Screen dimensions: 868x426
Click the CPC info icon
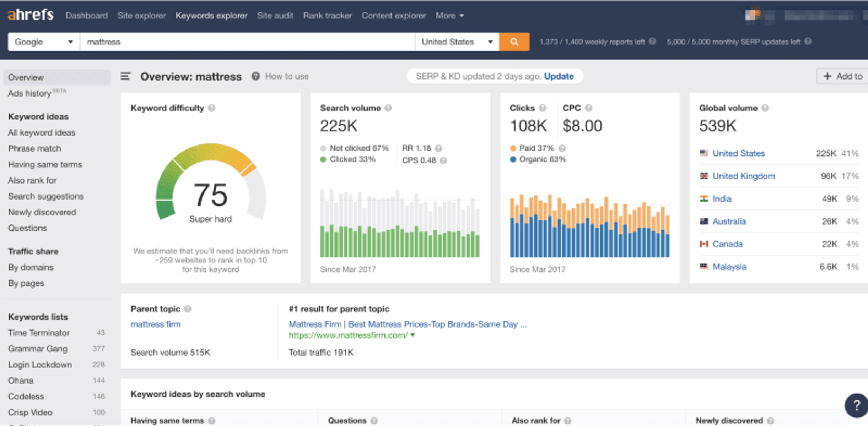click(588, 108)
